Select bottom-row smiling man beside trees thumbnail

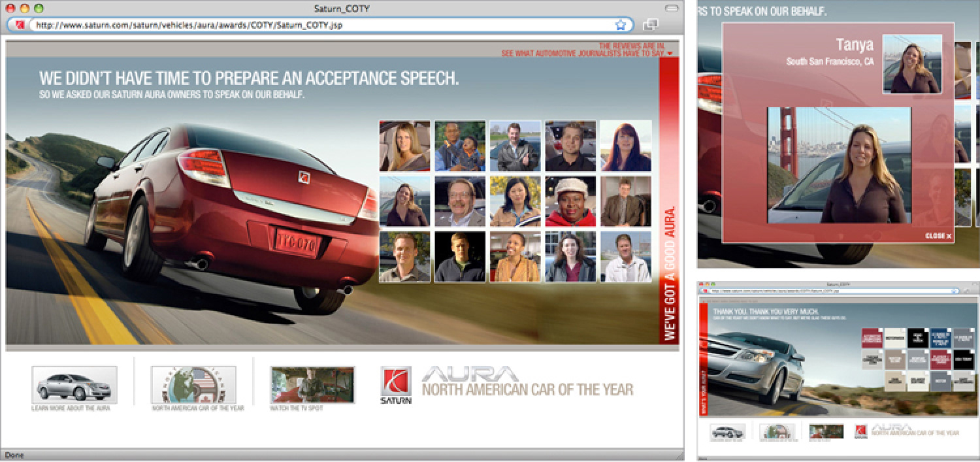tap(404, 257)
